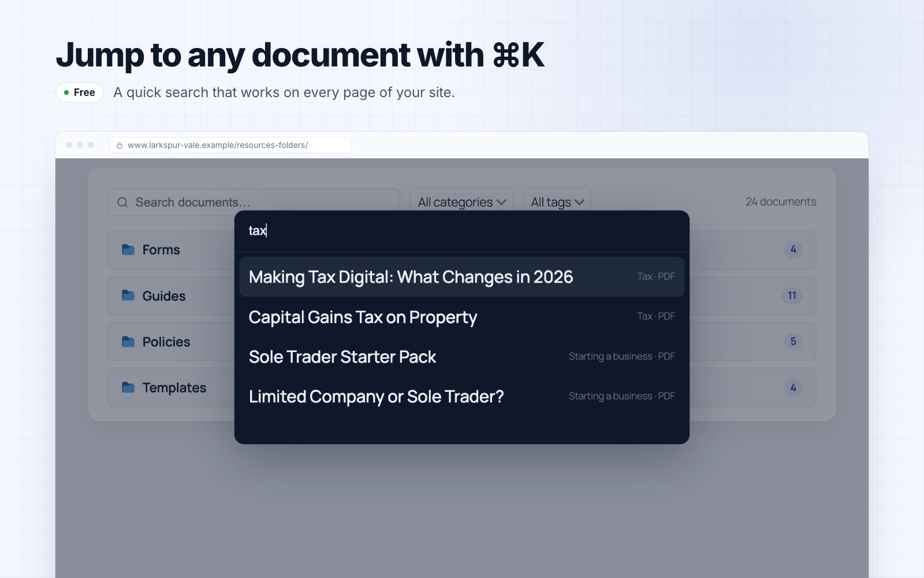924x578 pixels.
Task: Open Making Tax Digital result
Action: point(462,277)
